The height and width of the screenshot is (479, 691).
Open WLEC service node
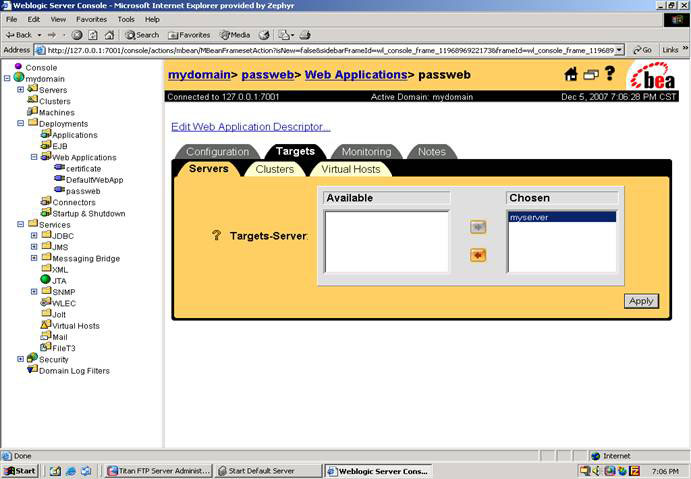click(64, 304)
